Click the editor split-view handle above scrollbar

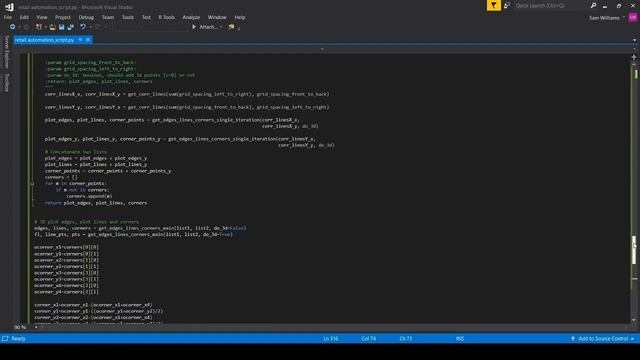634,57
